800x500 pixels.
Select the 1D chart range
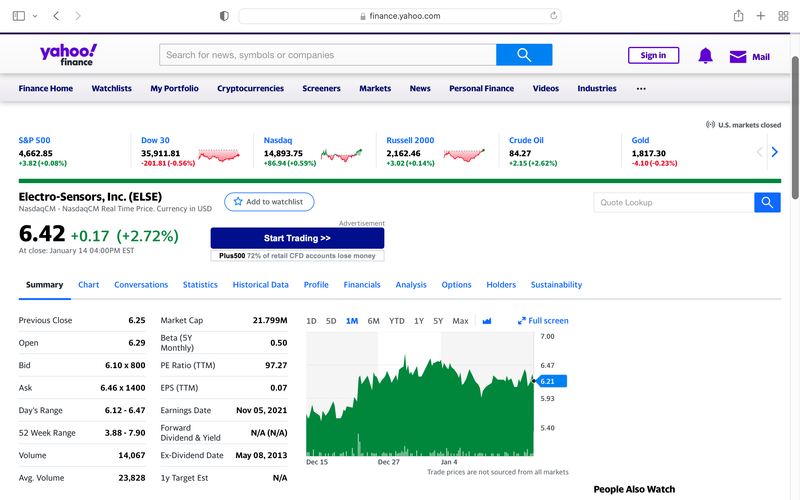click(x=311, y=321)
